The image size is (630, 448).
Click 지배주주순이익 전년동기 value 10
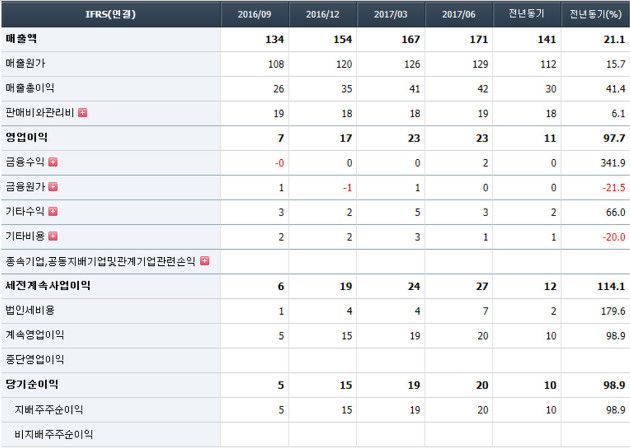click(551, 410)
